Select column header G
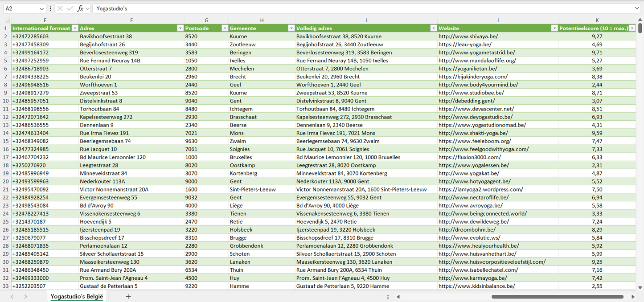 click(206, 20)
